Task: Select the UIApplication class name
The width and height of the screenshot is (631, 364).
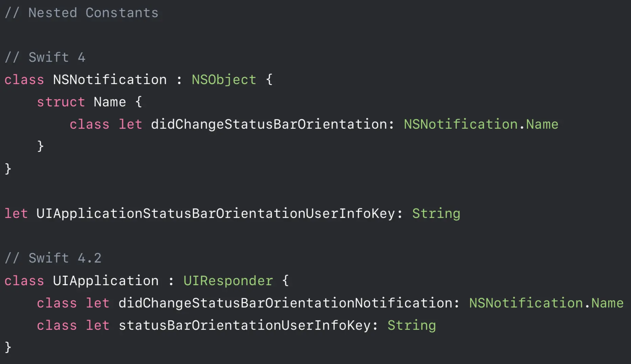Action: point(106,281)
